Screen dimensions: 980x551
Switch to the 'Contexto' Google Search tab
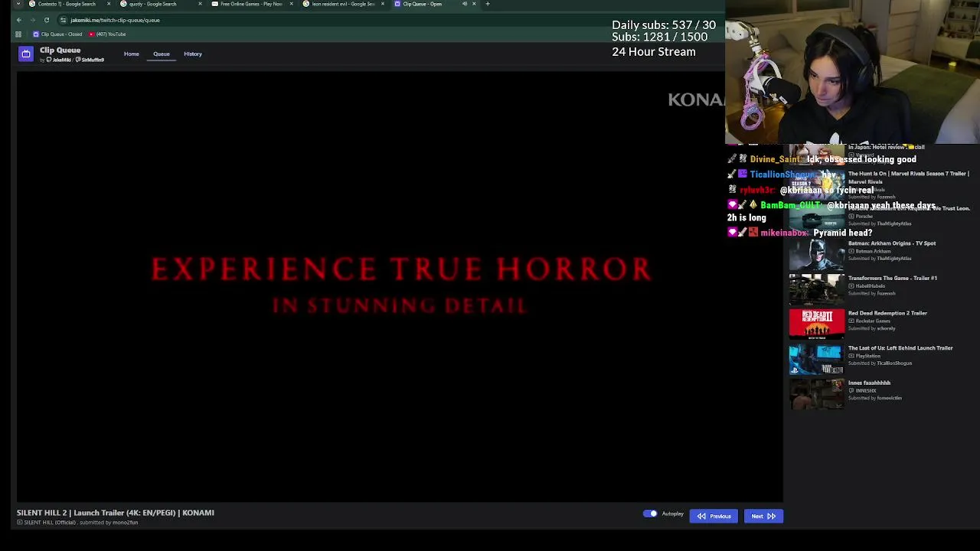[67, 4]
